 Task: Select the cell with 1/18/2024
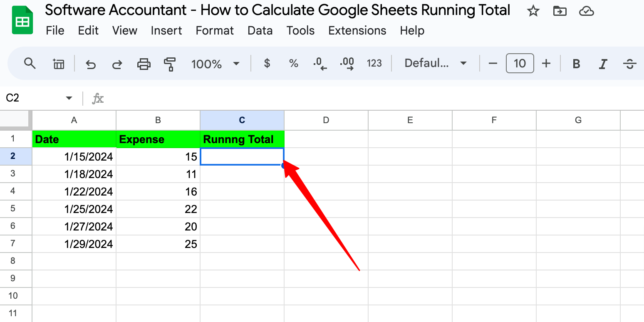pyautogui.click(x=74, y=174)
